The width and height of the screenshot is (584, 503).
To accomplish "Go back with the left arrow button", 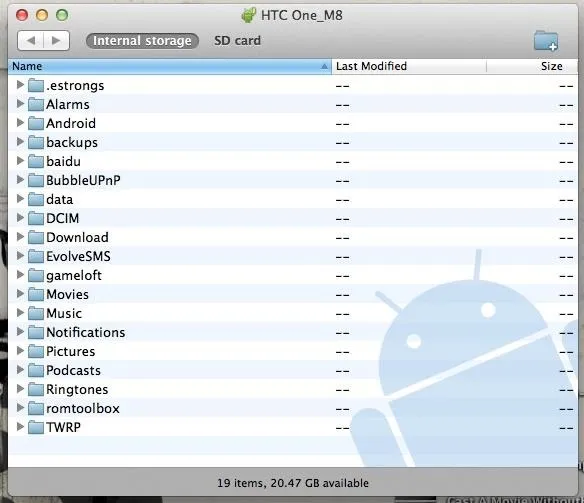I will pos(31,40).
